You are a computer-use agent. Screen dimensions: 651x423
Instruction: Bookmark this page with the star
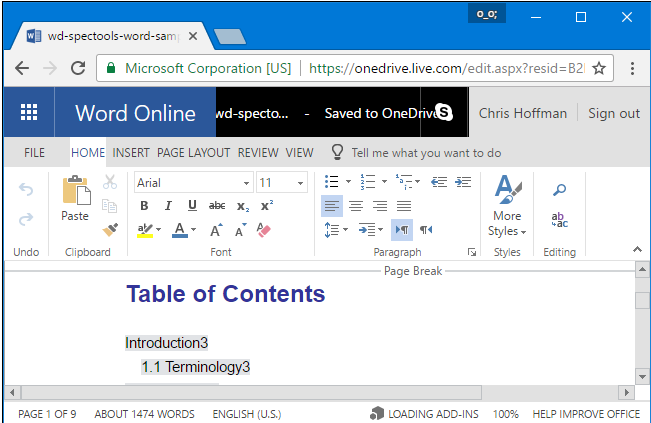pos(599,68)
